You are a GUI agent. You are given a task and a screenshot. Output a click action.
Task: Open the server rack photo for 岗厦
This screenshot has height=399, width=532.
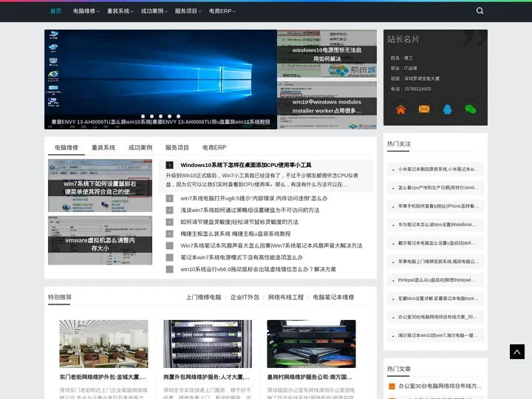point(208,344)
